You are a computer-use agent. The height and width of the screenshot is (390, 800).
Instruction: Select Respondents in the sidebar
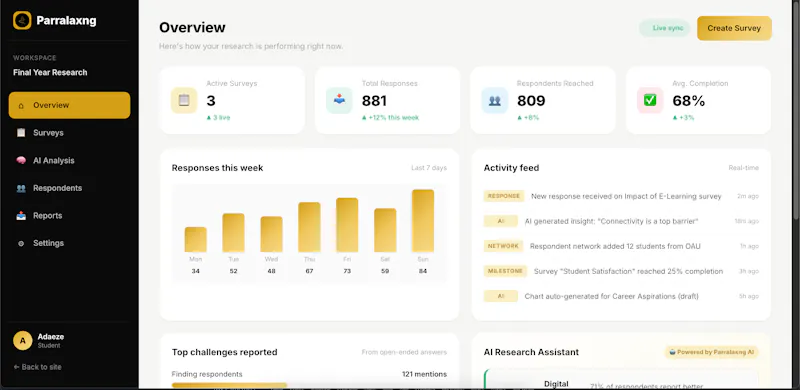[69, 188]
